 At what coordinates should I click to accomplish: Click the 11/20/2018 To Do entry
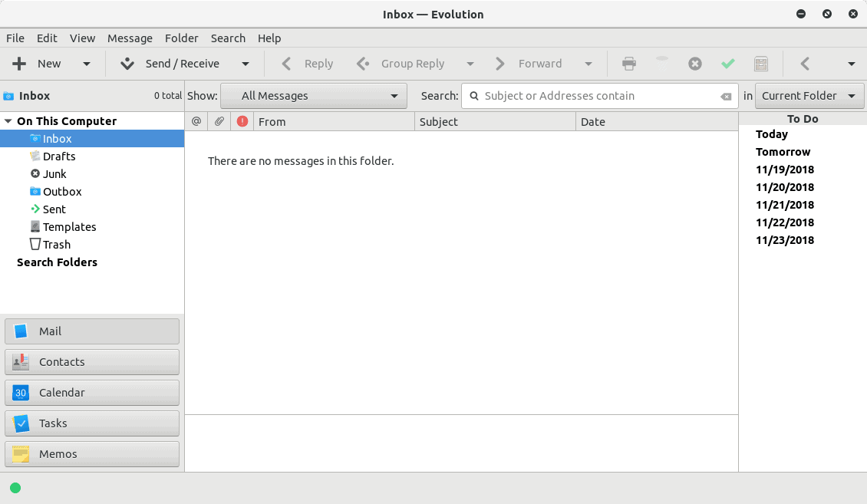coord(785,187)
